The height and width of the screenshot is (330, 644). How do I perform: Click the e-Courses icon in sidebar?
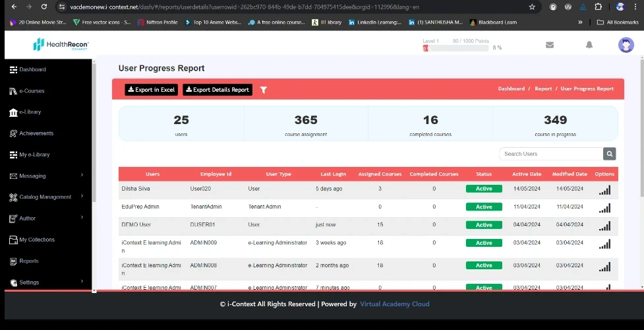[x=13, y=91]
